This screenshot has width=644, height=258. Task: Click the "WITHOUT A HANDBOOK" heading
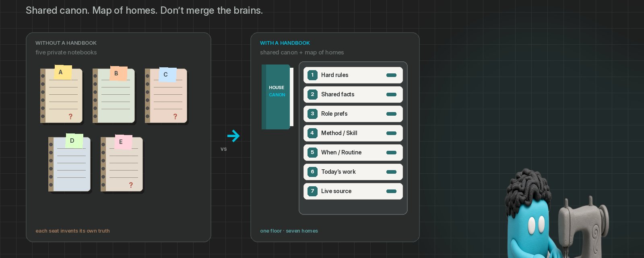[x=66, y=43]
